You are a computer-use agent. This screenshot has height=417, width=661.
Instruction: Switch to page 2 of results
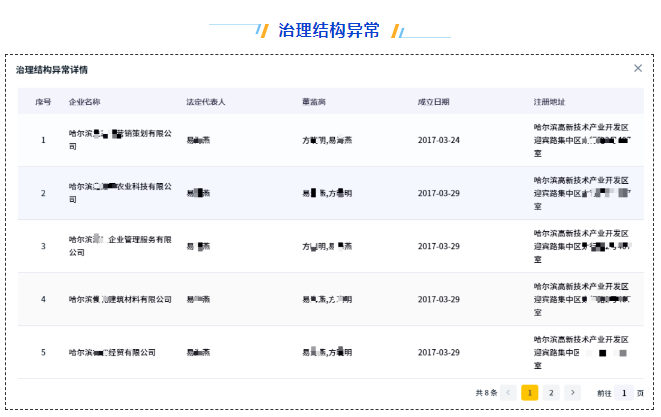[551, 393]
